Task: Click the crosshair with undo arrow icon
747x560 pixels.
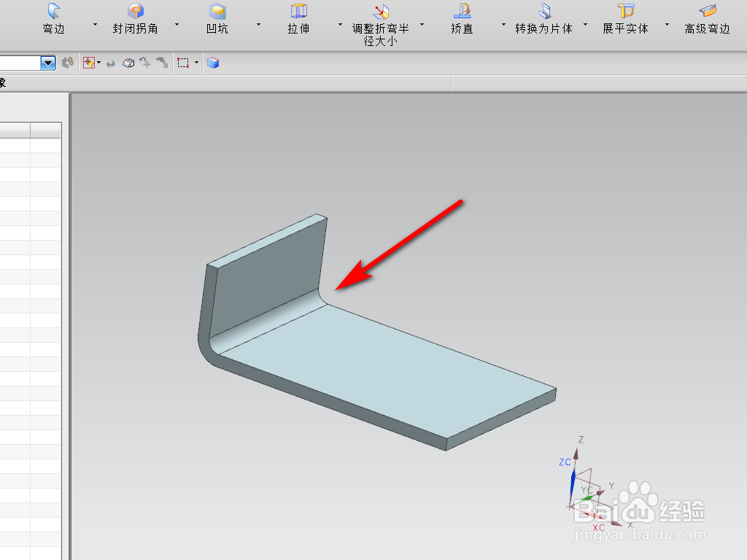Action: coord(145,63)
